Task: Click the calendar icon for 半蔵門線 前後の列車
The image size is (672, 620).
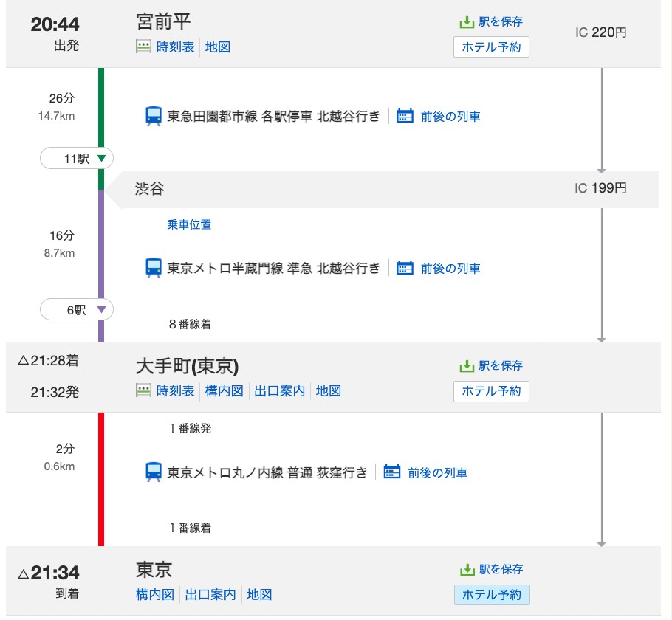Action: pos(405,268)
